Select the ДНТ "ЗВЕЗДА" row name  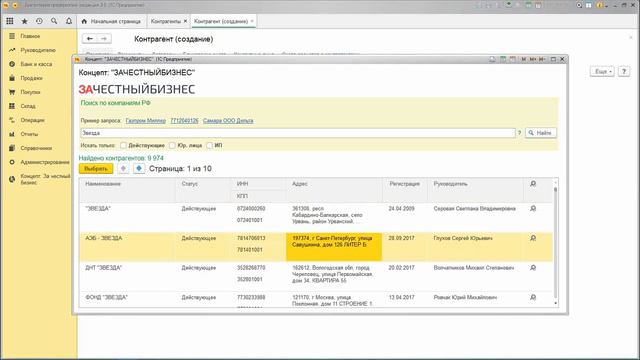[x=104, y=268]
